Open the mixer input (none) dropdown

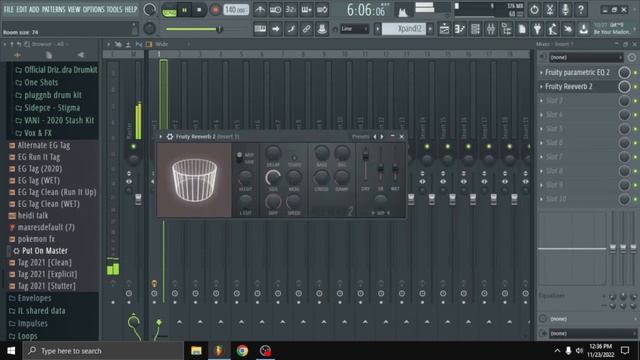pyautogui.click(x=586, y=58)
